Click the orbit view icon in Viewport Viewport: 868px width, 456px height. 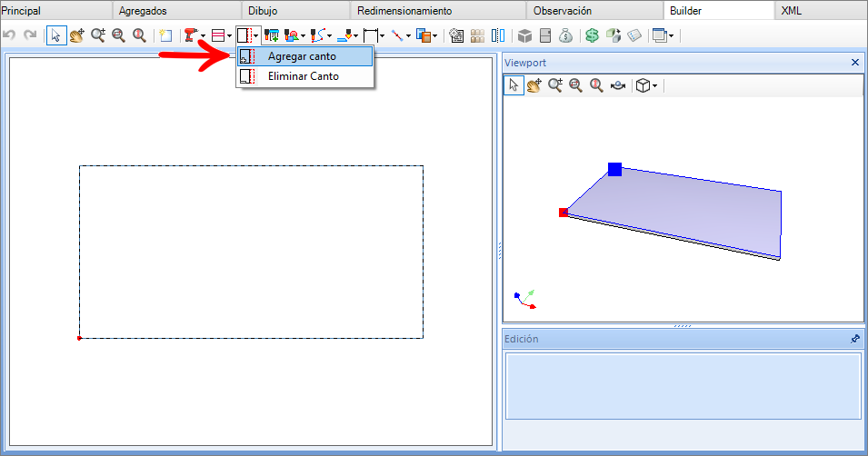coord(618,85)
